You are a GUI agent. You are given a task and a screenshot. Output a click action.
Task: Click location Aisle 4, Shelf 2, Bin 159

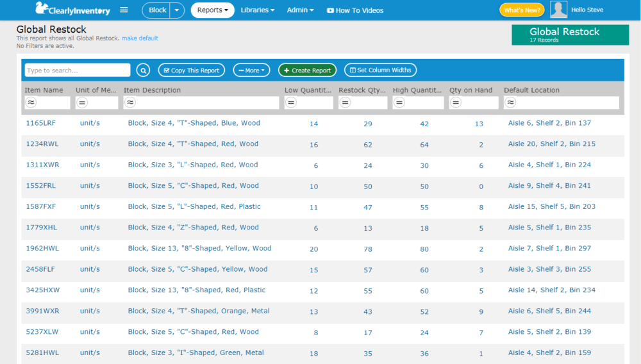549,352
